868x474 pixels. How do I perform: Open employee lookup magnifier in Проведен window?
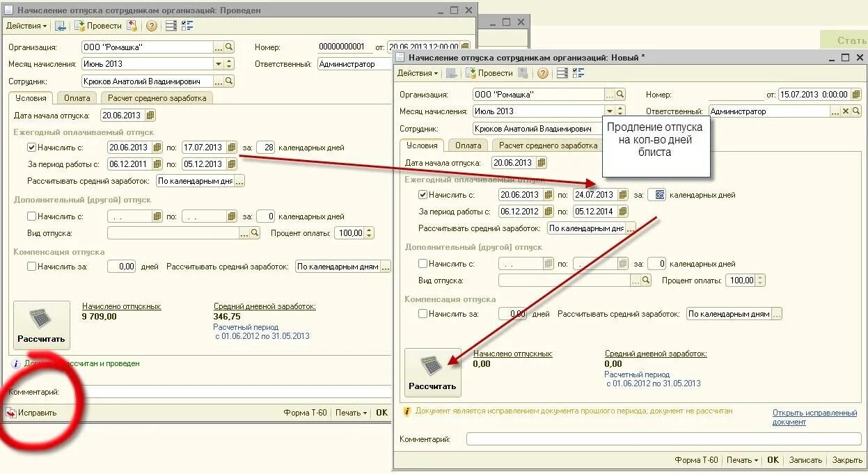click(229, 82)
